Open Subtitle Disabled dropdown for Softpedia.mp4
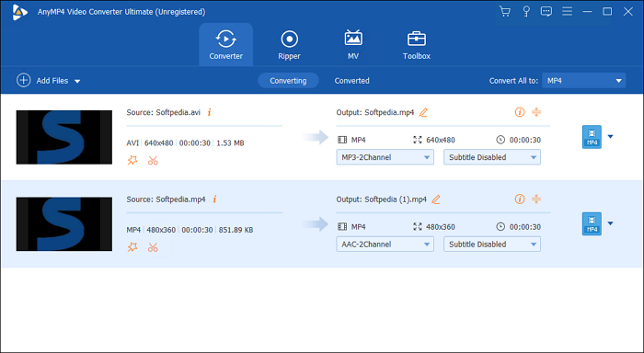The height and width of the screenshot is (353, 644). pyautogui.click(x=492, y=245)
